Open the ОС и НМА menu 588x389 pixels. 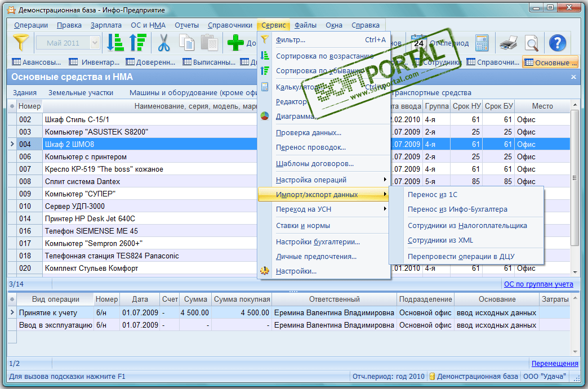[148, 25]
